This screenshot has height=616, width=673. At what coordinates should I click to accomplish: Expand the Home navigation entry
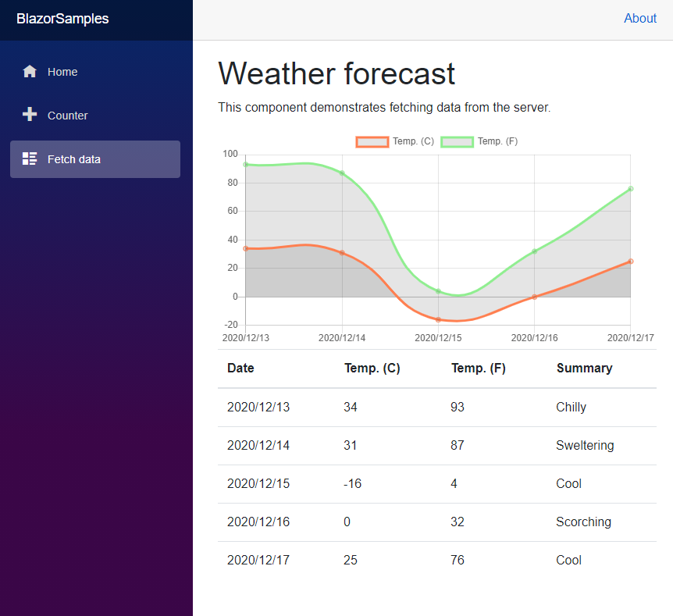tap(62, 71)
